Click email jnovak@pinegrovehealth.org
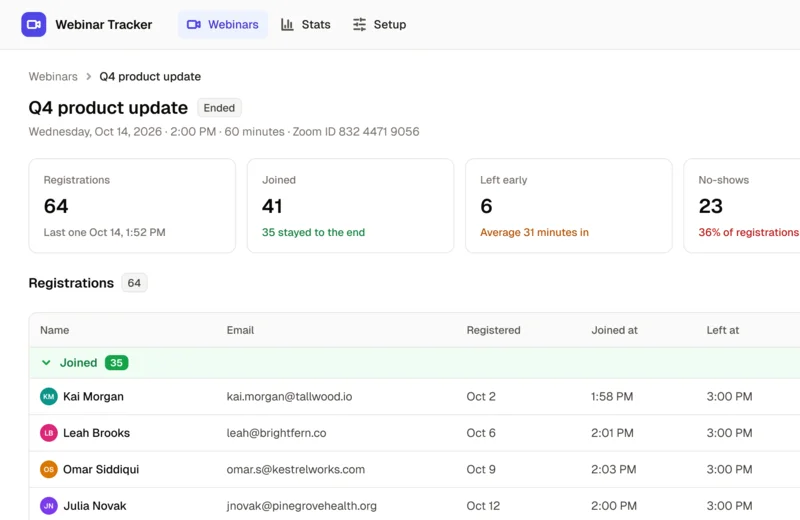This screenshot has width=800, height=520. [x=302, y=506]
